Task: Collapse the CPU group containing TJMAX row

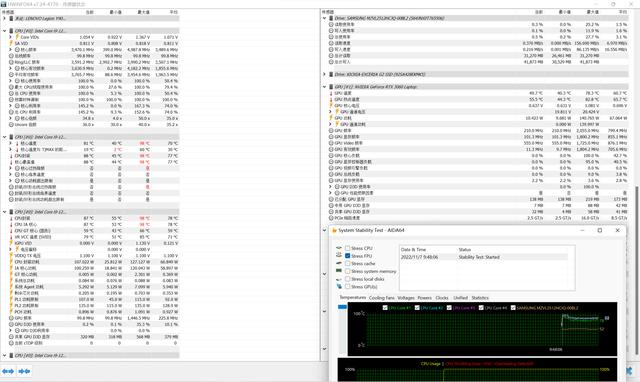Action: (x=4, y=137)
